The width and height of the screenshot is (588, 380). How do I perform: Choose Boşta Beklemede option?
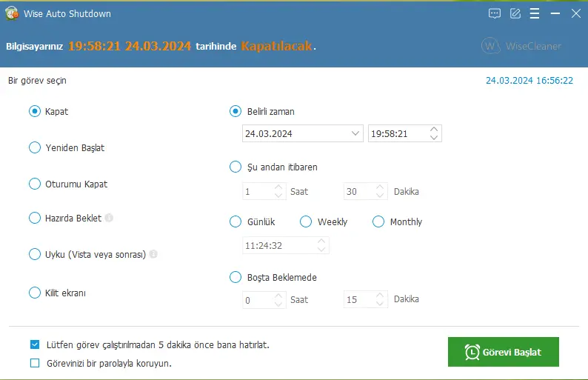point(235,277)
